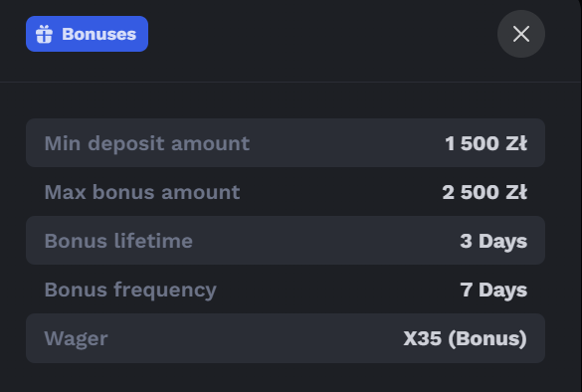
Task: Select the Min deposit amount label
Action: (147, 143)
